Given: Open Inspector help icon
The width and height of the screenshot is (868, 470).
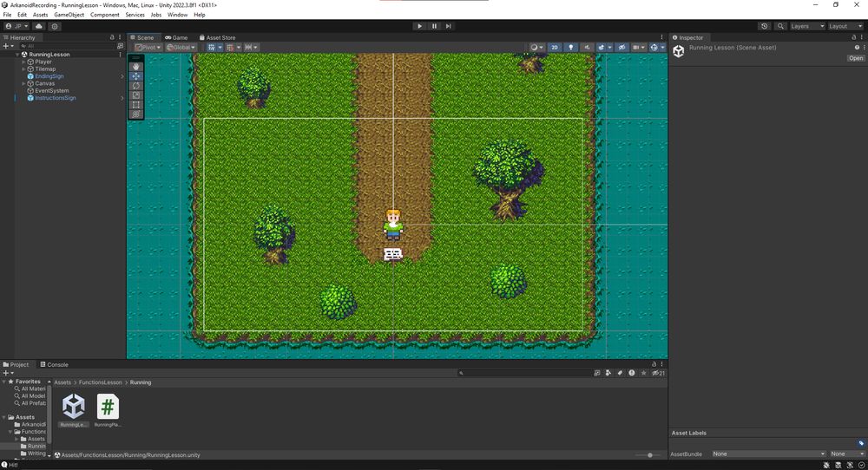Looking at the screenshot, I should click(857, 48).
